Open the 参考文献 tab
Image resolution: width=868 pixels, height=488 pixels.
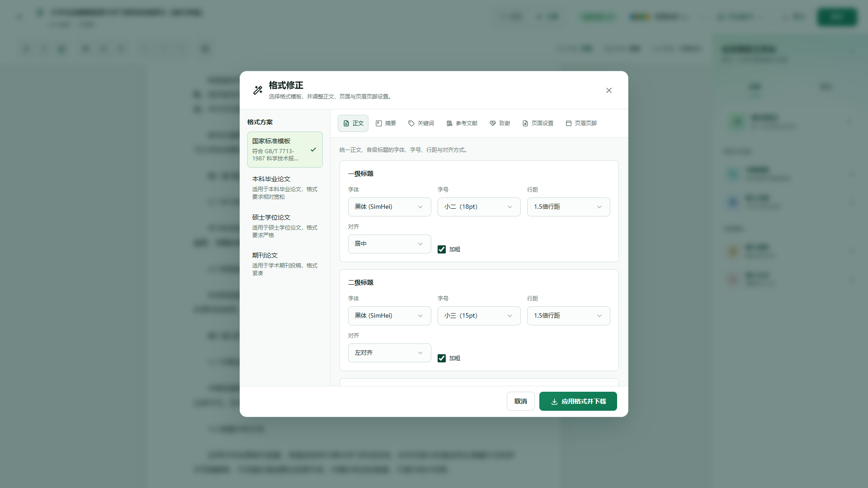[462, 123]
